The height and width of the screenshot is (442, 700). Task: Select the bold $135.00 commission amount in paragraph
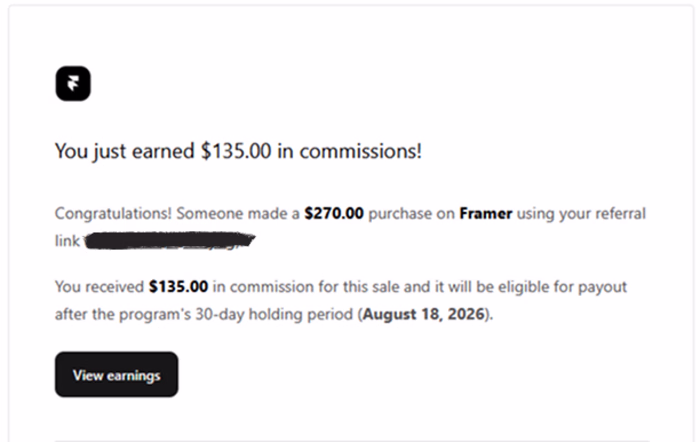(x=179, y=287)
